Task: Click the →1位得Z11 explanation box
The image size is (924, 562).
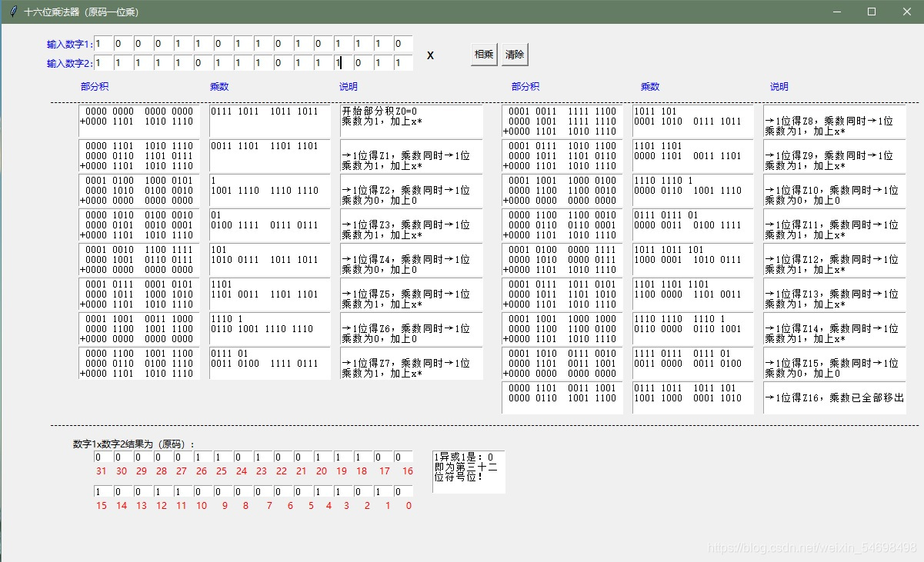Action: 835,224
